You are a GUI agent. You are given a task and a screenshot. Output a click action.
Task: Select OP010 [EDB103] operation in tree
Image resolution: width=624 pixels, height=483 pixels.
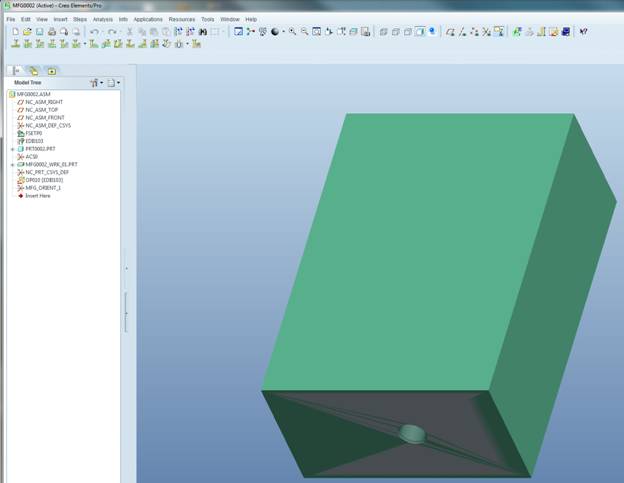(x=44, y=180)
